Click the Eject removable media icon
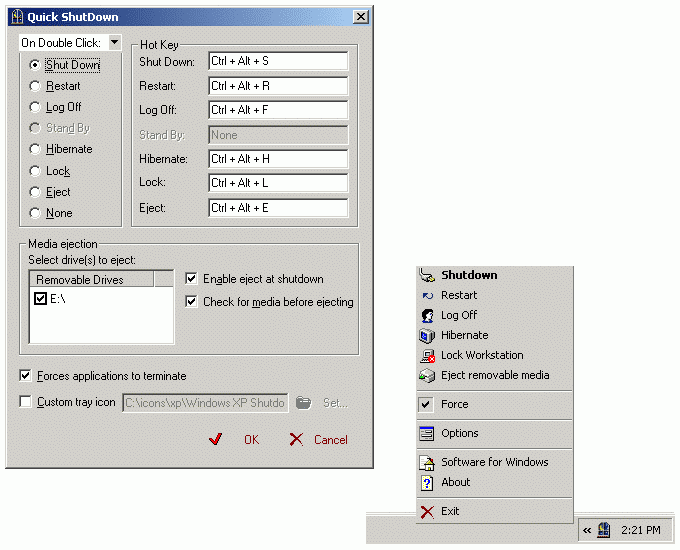Screen dimensions: 680x550 (x=427, y=376)
